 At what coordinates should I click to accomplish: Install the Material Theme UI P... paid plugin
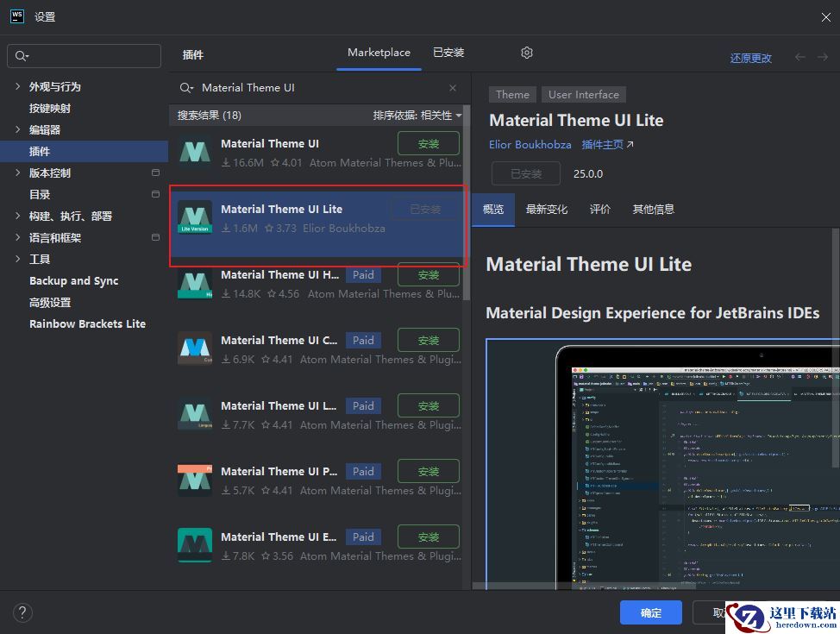pos(429,471)
